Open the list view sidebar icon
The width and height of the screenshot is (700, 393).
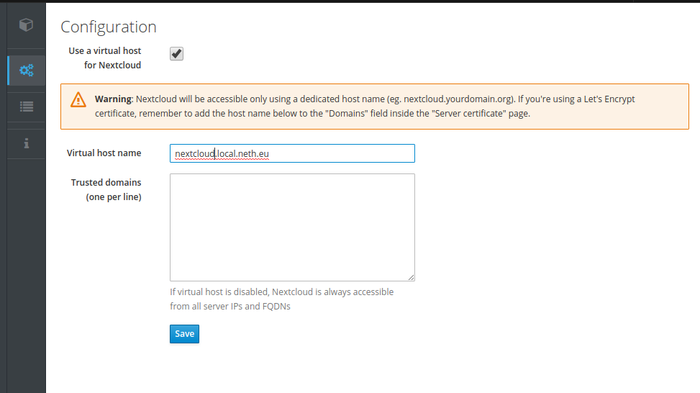point(26,107)
